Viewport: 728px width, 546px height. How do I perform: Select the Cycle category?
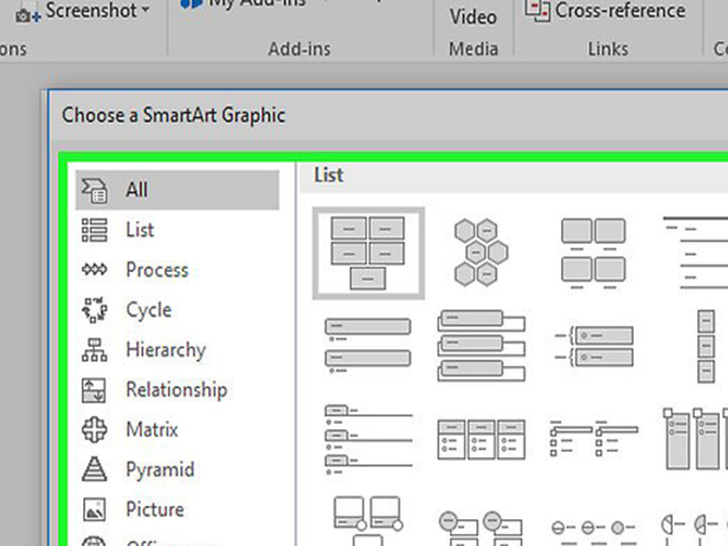pos(178,310)
